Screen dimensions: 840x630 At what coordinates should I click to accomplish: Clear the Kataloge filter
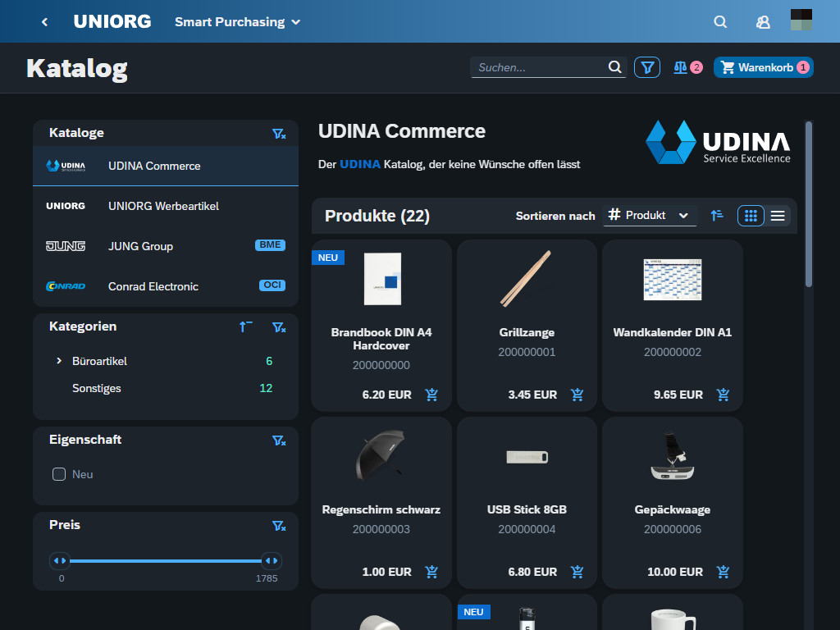point(279,134)
